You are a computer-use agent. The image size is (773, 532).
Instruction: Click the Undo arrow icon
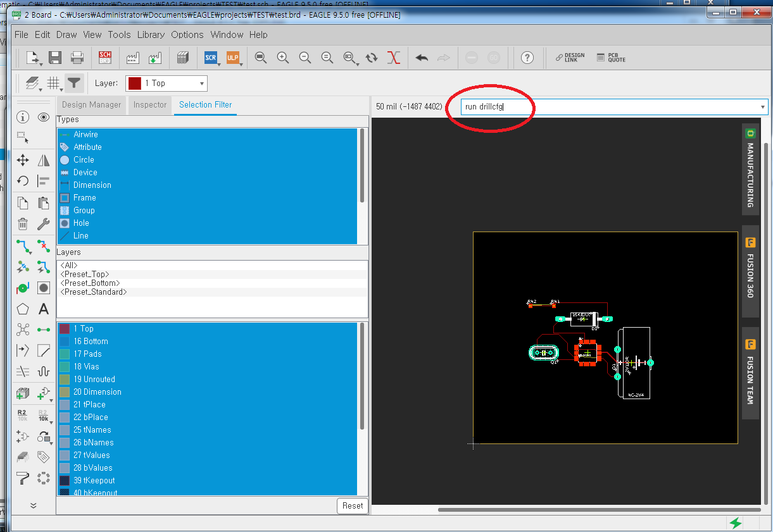422,58
